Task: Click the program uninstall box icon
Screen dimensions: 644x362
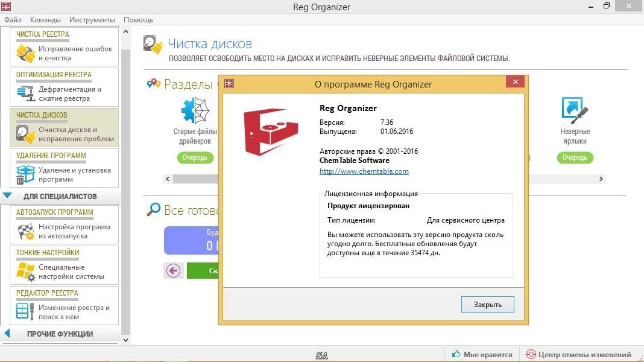Action: [x=25, y=174]
